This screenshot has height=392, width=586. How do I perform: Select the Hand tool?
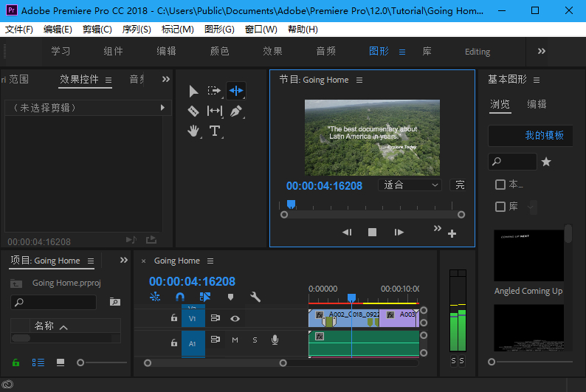pos(193,131)
